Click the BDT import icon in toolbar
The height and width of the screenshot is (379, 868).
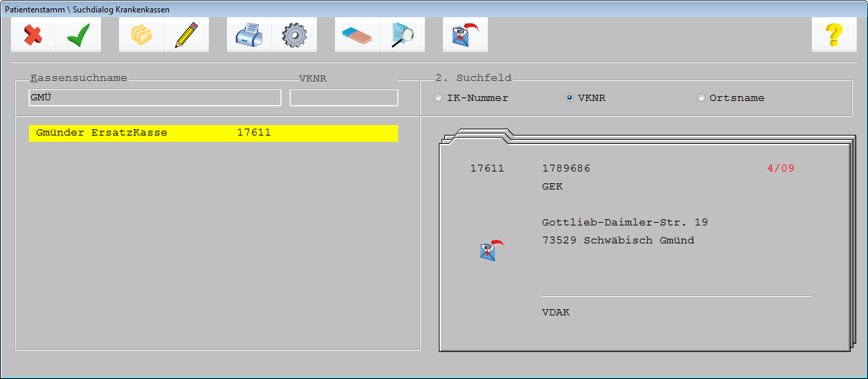pyautogui.click(x=465, y=35)
